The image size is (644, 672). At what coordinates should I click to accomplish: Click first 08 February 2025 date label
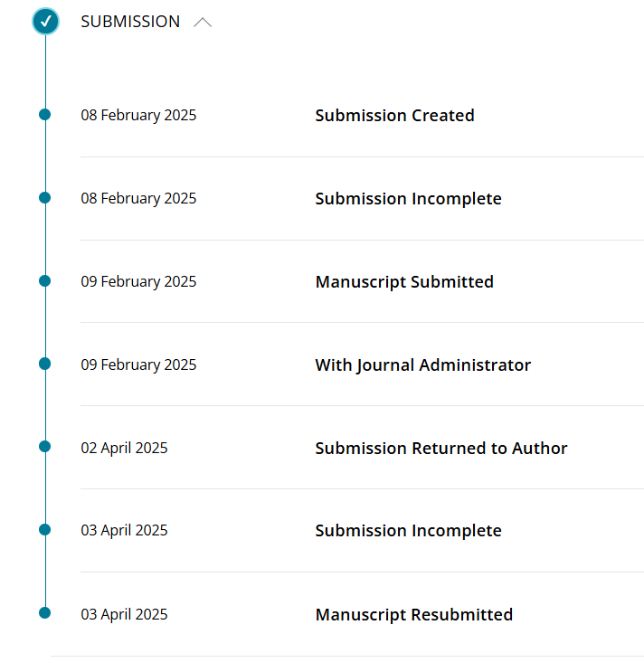point(138,115)
